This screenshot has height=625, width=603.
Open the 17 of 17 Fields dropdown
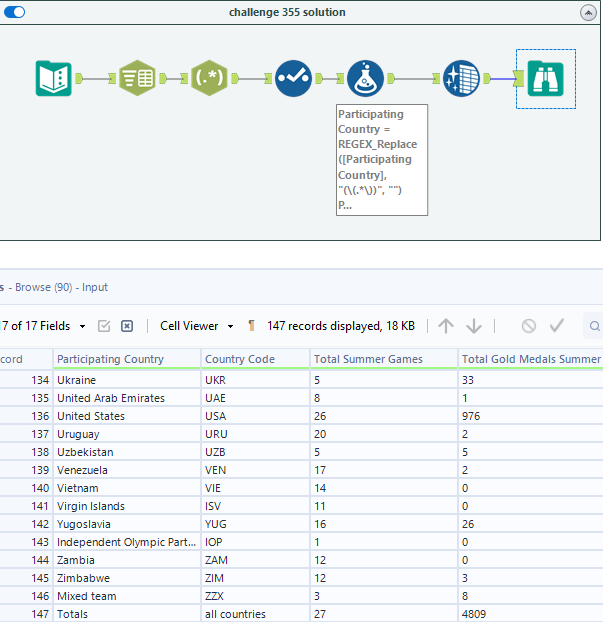pyautogui.click(x=43, y=326)
